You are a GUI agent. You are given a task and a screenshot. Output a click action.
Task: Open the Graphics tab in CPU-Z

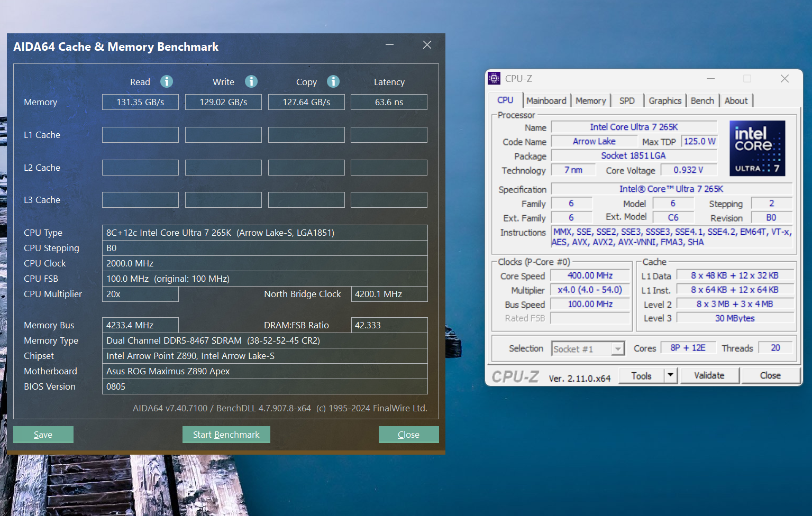coord(665,100)
